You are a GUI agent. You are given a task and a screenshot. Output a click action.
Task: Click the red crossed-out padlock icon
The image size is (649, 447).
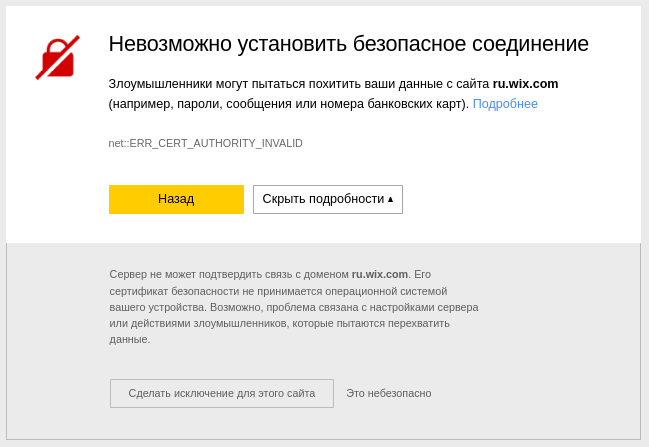[58, 58]
